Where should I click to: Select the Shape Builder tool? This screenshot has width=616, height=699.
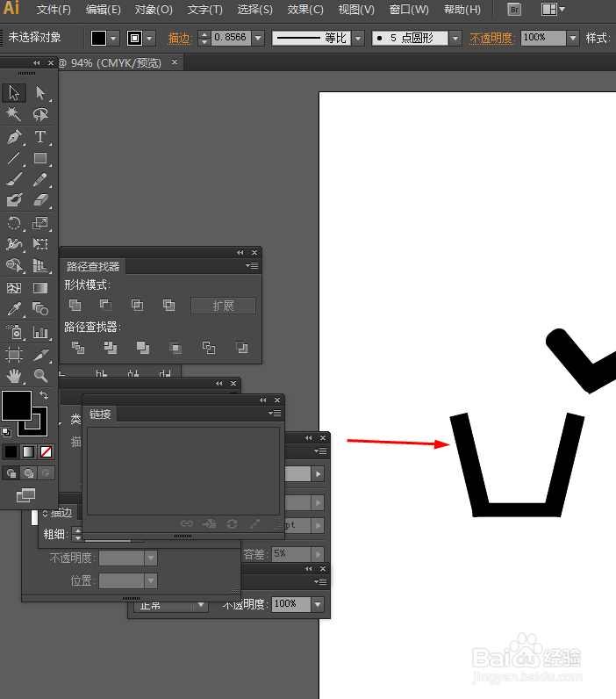pyautogui.click(x=14, y=266)
